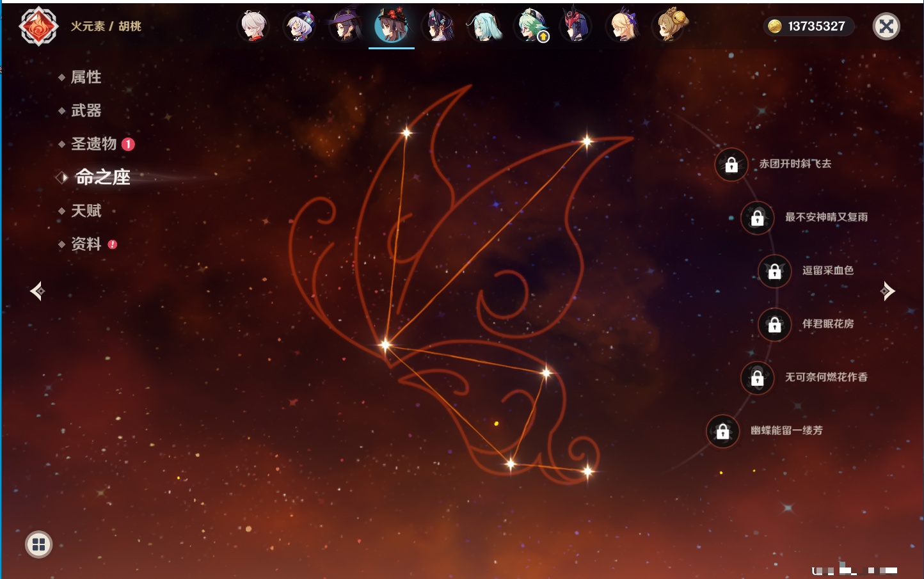Select the highlighted Hu Tao portrait
Screen dimensions: 924x579
(392, 26)
